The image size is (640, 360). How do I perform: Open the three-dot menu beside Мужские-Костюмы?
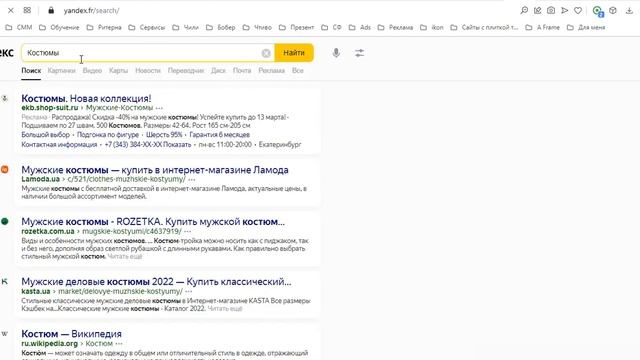pyautogui.click(x=159, y=108)
